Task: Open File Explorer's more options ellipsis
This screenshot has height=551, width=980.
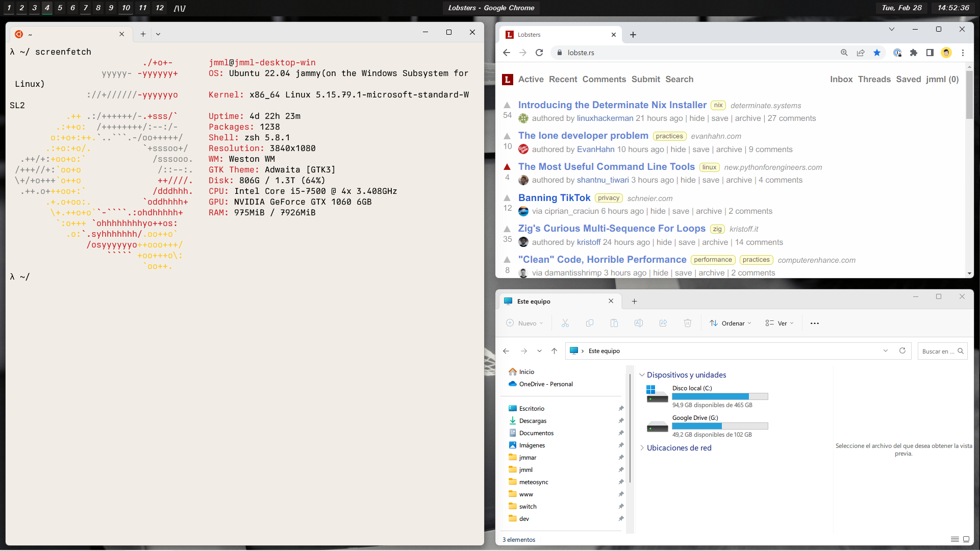Action: click(x=814, y=323)
